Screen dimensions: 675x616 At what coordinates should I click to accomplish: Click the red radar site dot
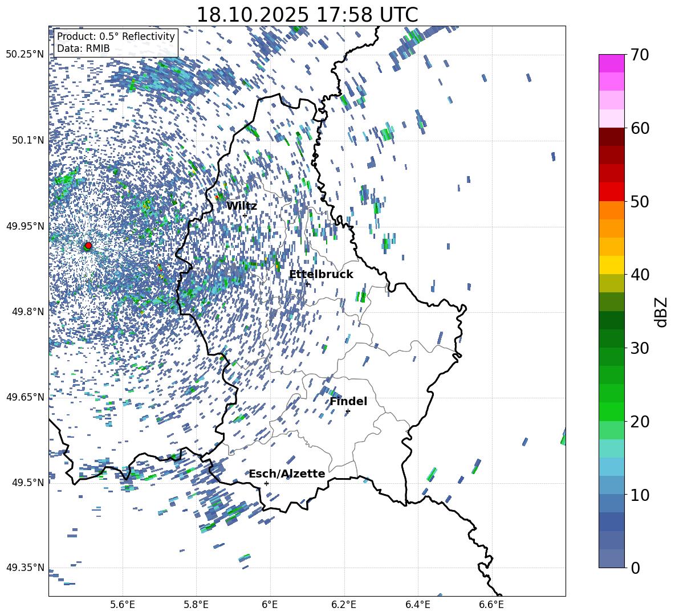click(x=88, y=246)
